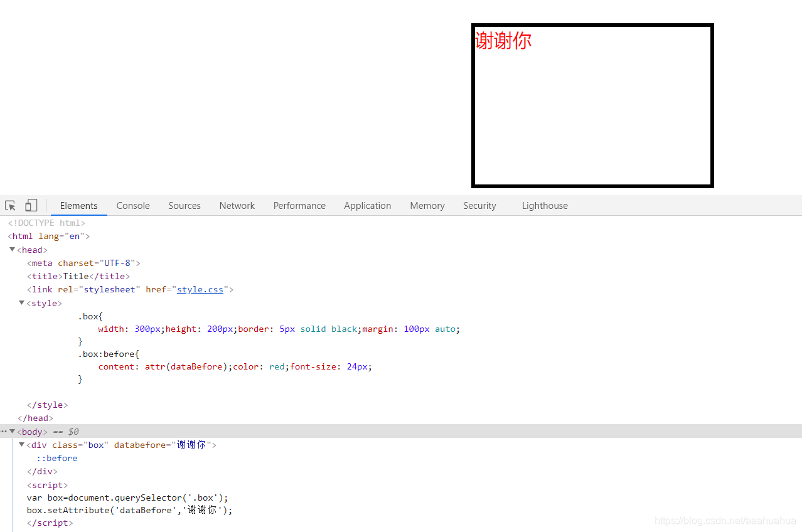Switch to the Network tab
The height and width of the screenshot is (532, 802).
click(x=237, y=206)
